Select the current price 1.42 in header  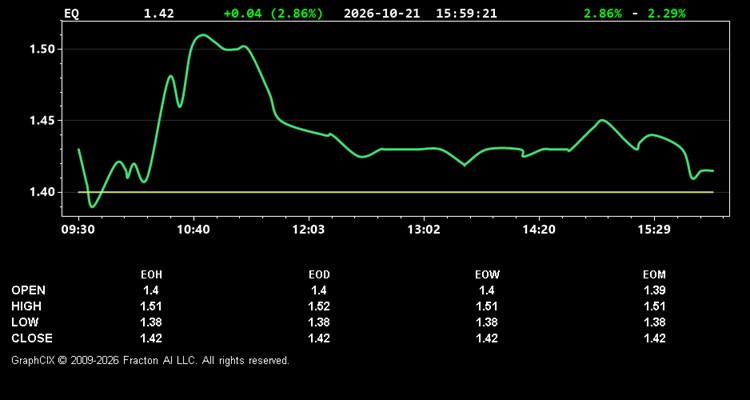click(159, 13)
